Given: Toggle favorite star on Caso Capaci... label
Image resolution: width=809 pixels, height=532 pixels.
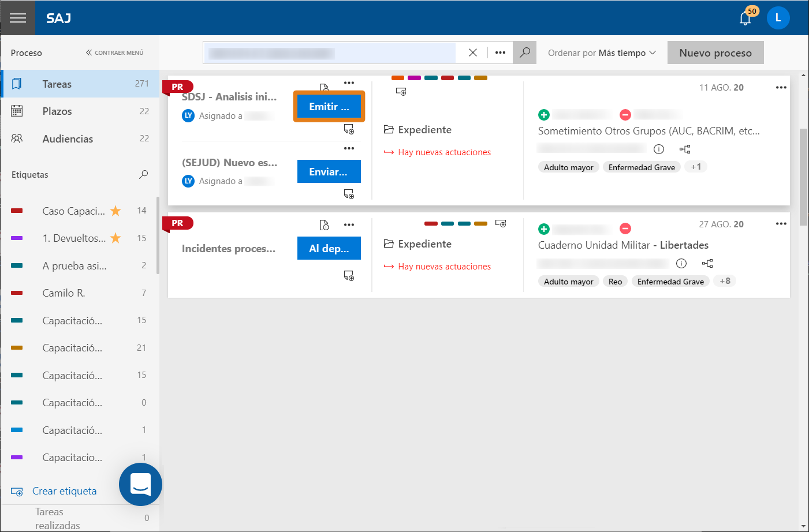Looking at the screenshot, I should click(115, 211).
